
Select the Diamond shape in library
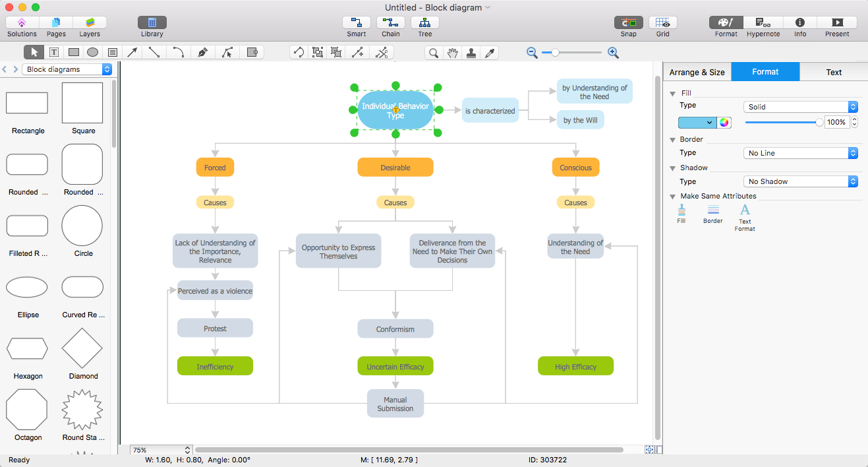point(82,348)
